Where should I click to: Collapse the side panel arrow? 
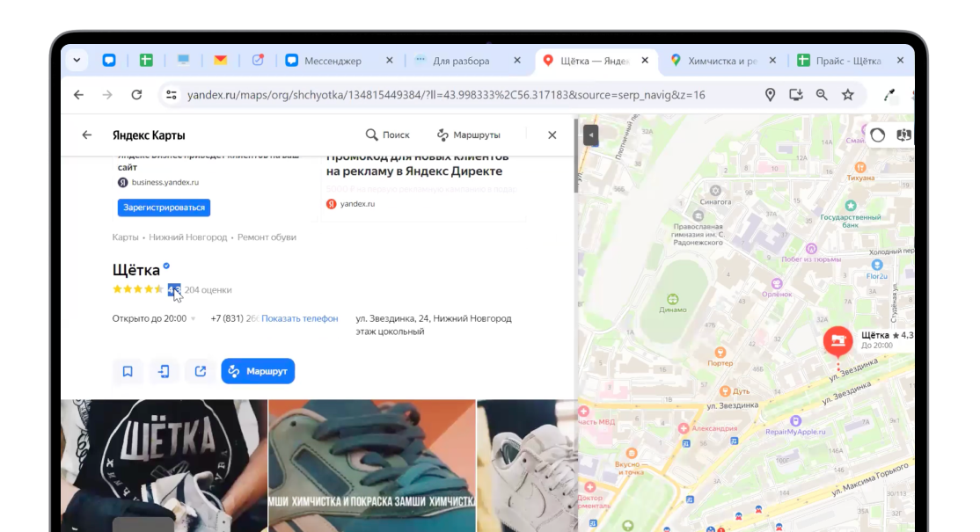[x=590, y=135]
